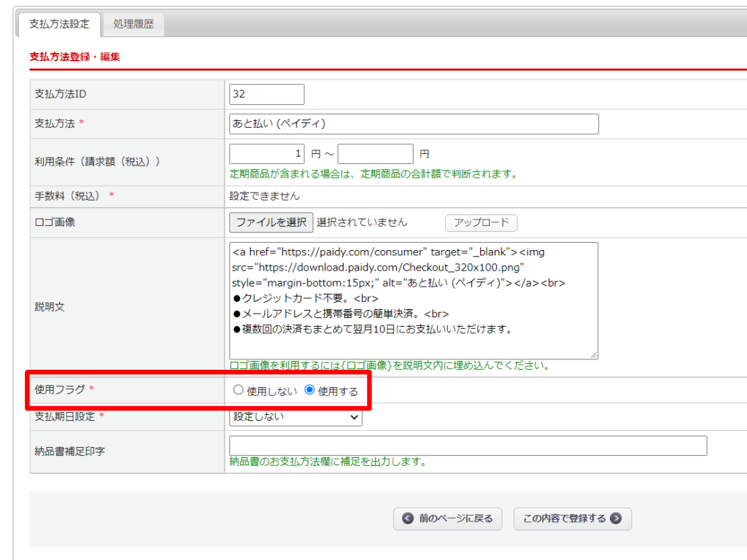747x560 pixels.
Task: Focus the 納品書補足印字 input field
Action: 467,446
